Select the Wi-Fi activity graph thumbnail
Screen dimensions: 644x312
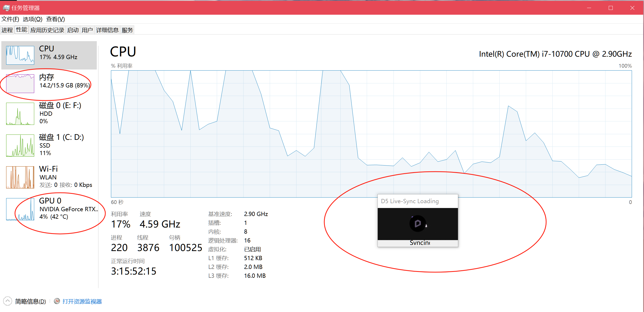click(x=20, y=177)
